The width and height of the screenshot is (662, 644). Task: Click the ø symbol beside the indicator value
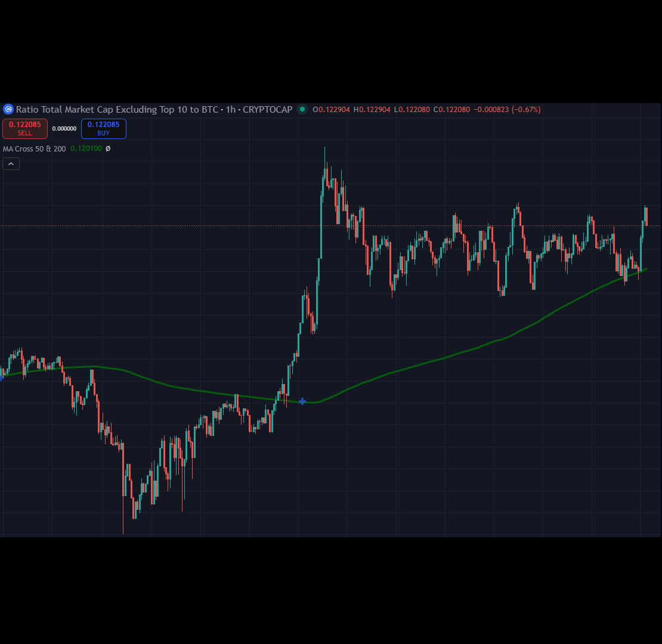pos(108,148)
